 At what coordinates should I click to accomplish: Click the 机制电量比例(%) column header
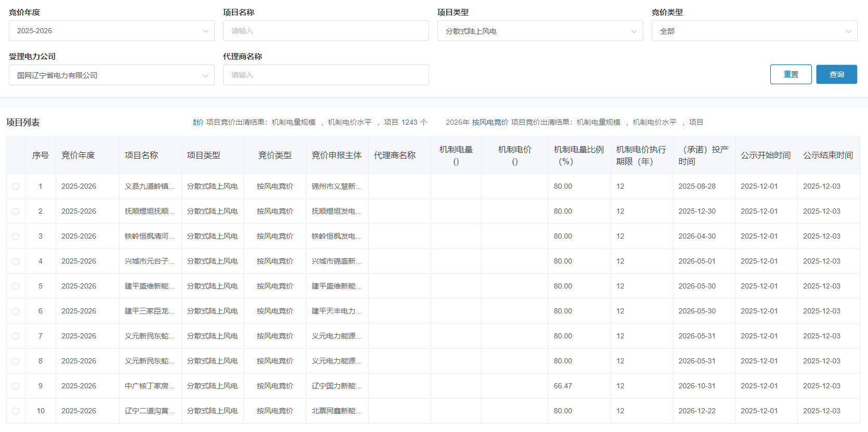click(x=579, y=155)
